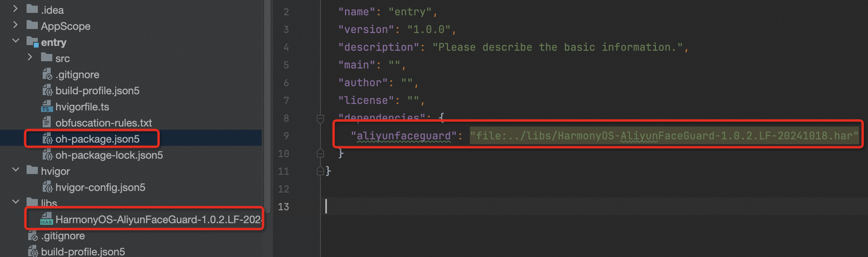868x257 pixels.
Task: Select the entry module name
Action: [x=54, y=42]
